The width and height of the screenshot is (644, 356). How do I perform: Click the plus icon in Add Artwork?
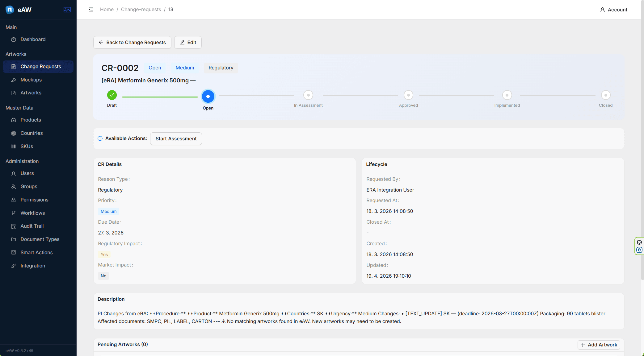pyautogui.click(x=583, y=345)
